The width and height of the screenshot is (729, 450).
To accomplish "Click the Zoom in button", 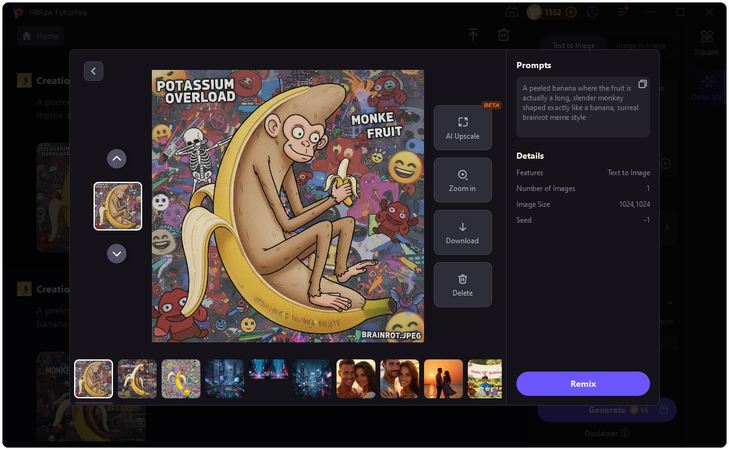I will (463, 180).
